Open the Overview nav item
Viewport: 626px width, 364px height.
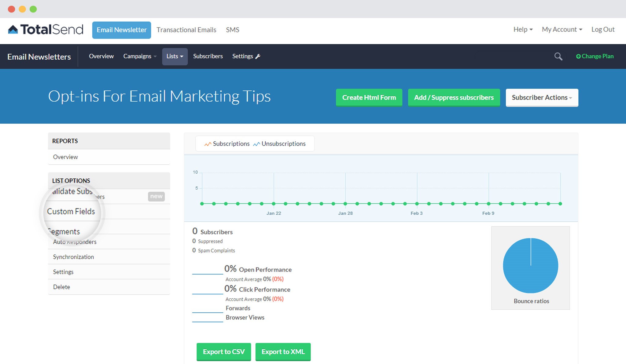(x=101, y=56)
